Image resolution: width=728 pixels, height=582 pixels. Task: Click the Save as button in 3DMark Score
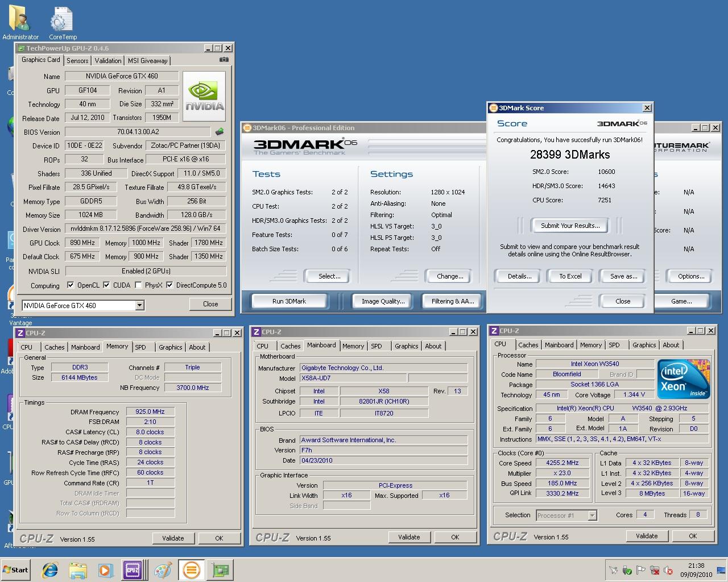[x=623, y=276]
